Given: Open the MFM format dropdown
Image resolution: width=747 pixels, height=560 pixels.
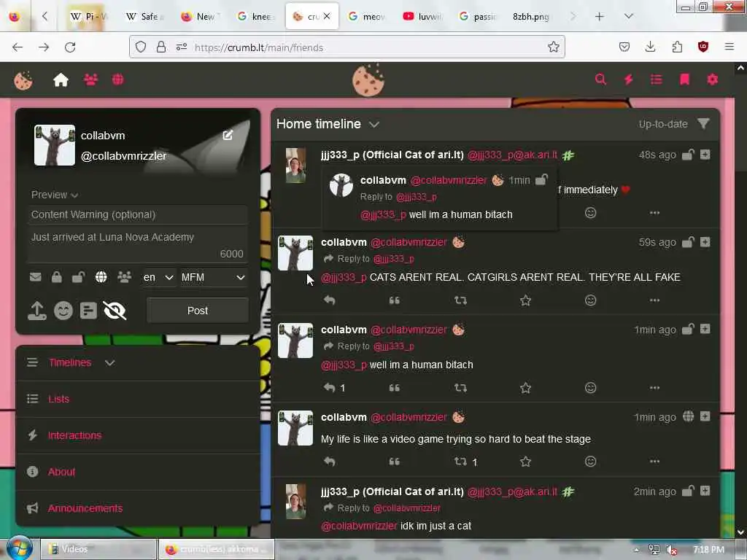Looking at the screenshot, I should point(214,277).
